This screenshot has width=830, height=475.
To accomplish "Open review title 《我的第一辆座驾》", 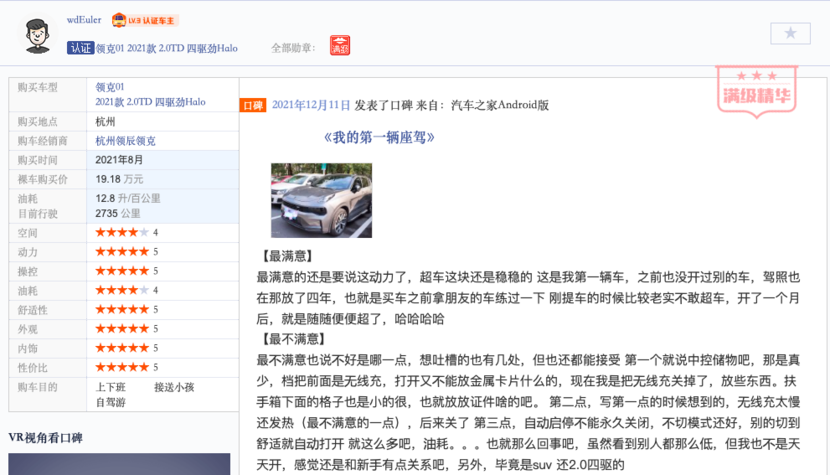I will 379,138.
